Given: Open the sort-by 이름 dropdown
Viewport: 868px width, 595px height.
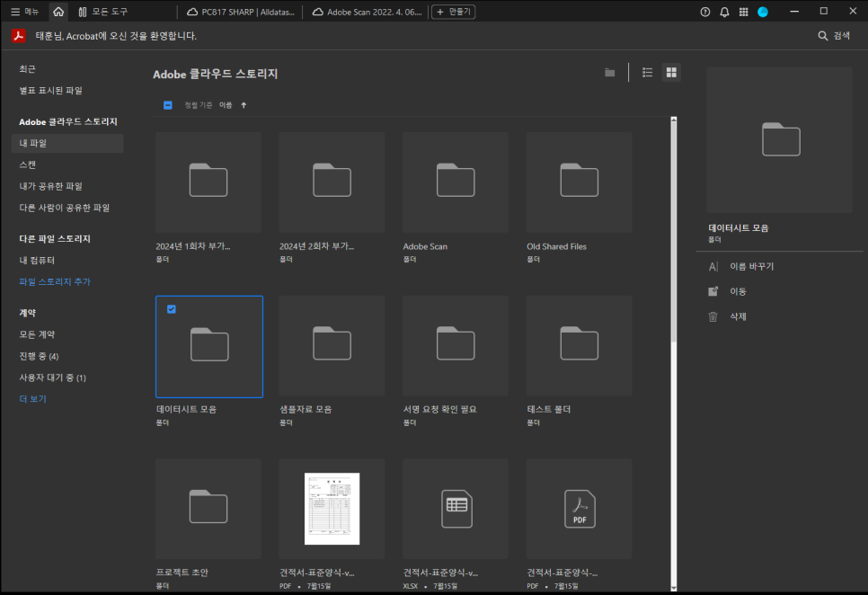Looking at the screenshot, I should coord(226,105).
